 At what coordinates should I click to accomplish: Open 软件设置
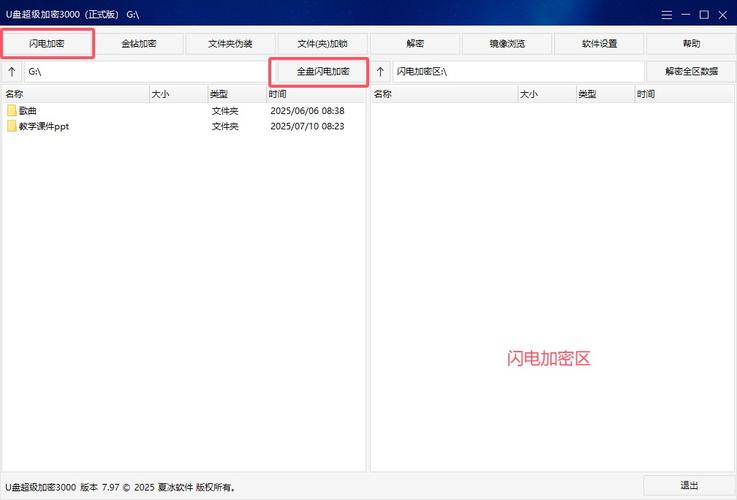click(599, 44)
